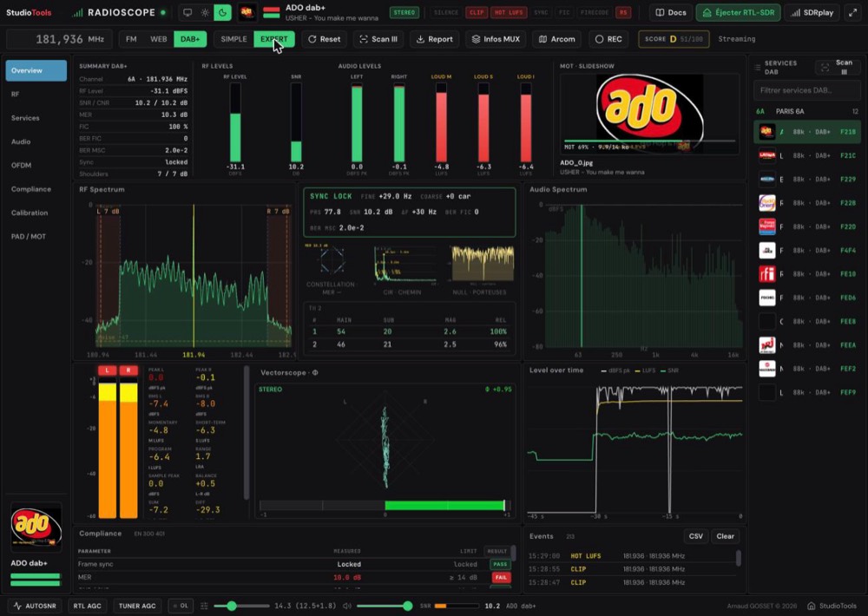Toggle fullscreen with the expand arrows icon

coord(853,12)
